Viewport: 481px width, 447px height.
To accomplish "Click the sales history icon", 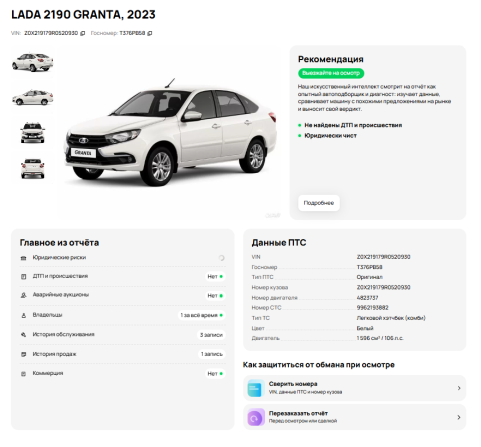I will [23, 354].
